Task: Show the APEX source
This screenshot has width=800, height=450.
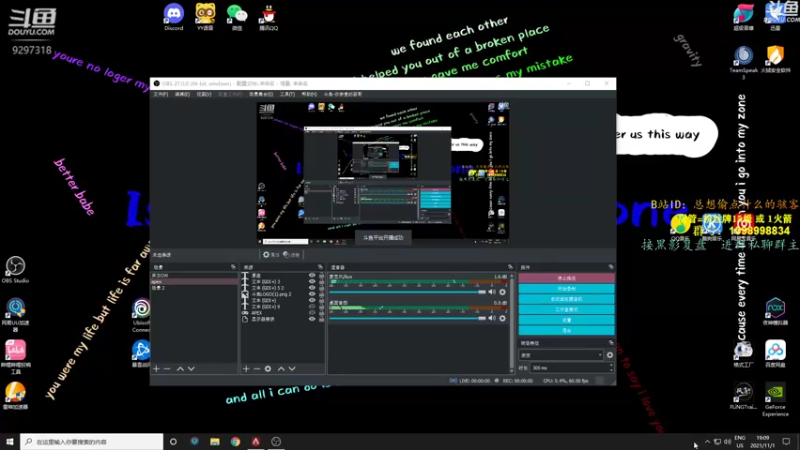Action: pyautogui.click(x=312, y=312)
